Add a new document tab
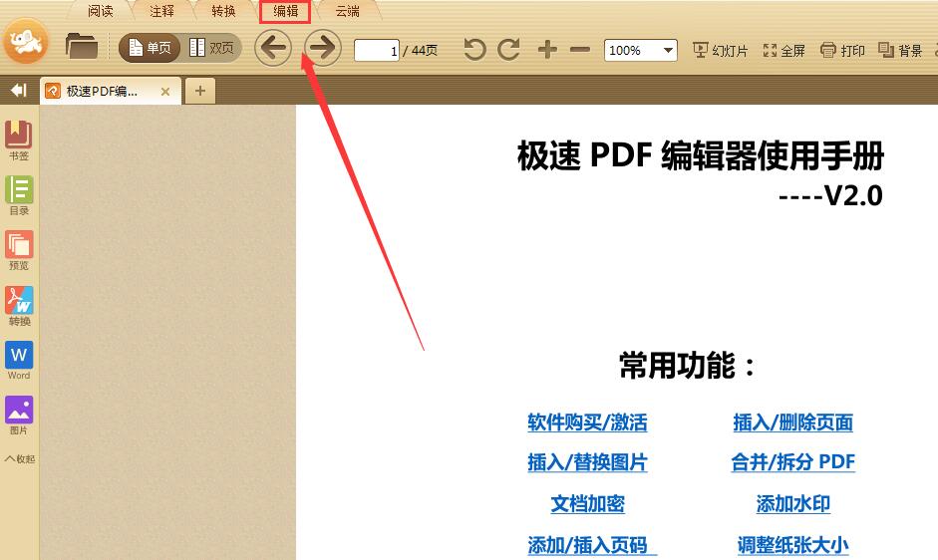The image size is (938, 560). (x=199, y=91)
